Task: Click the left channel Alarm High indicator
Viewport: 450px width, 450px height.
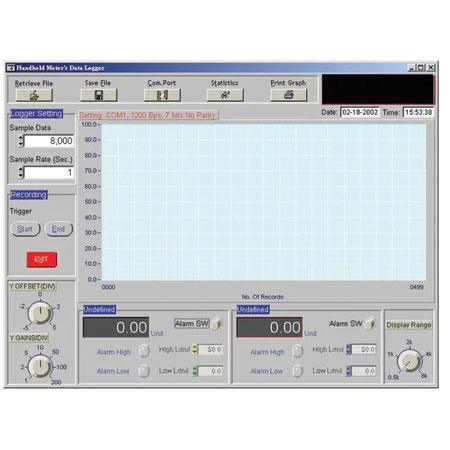Action: 144,351
